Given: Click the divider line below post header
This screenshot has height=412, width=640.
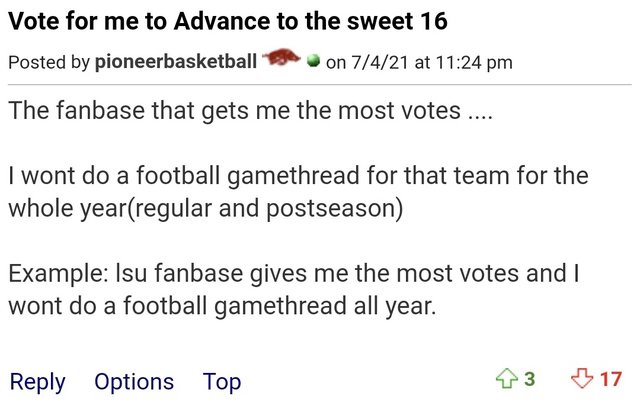Looking at the screenshot, I should tap(320, 86).
